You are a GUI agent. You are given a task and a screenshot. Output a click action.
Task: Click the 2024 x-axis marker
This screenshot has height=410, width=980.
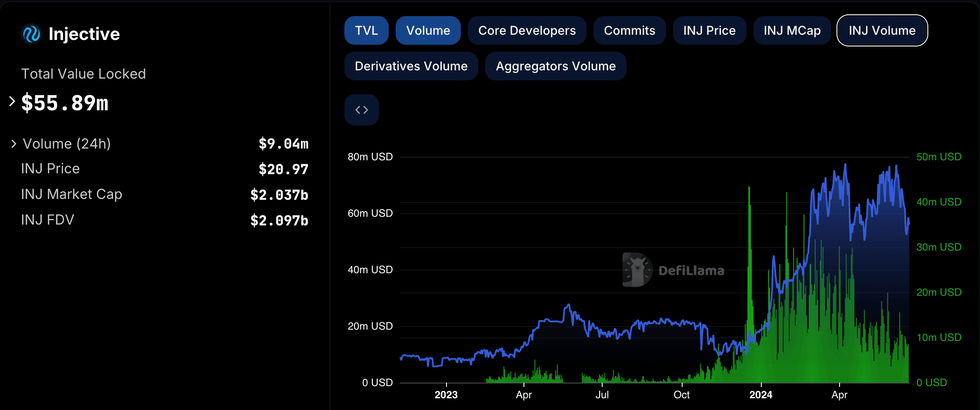pos(761,395)
